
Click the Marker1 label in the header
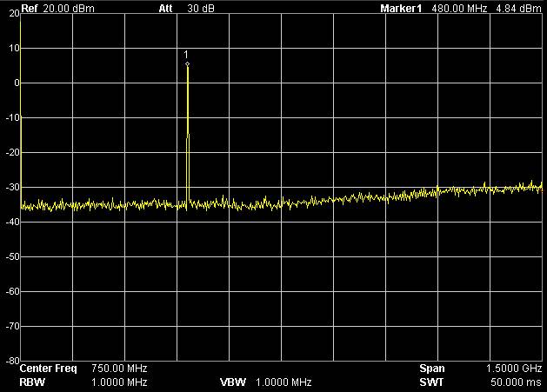pos(401,9)
